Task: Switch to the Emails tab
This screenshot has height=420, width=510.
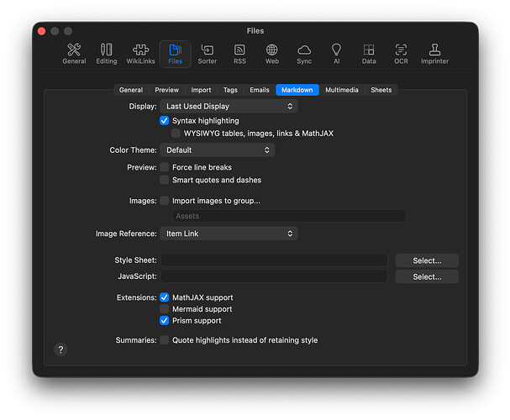Action: [260, 90]
